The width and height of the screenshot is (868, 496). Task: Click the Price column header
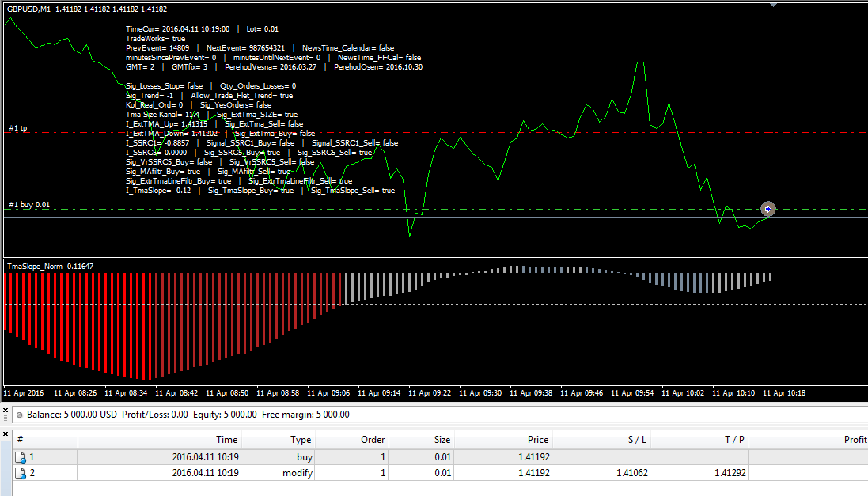click(x=503, y=440)
